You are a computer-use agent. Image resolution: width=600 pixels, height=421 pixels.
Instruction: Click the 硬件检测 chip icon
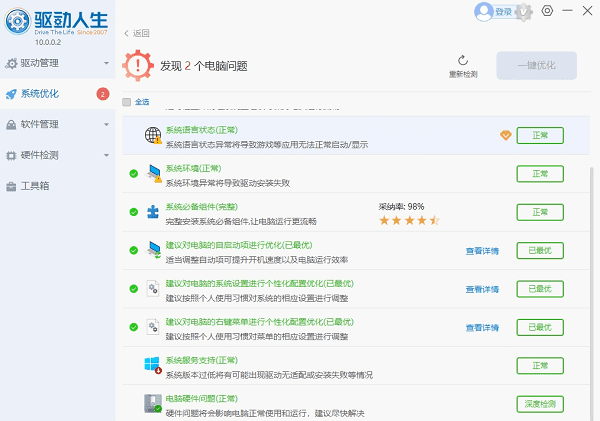(11, 155)
